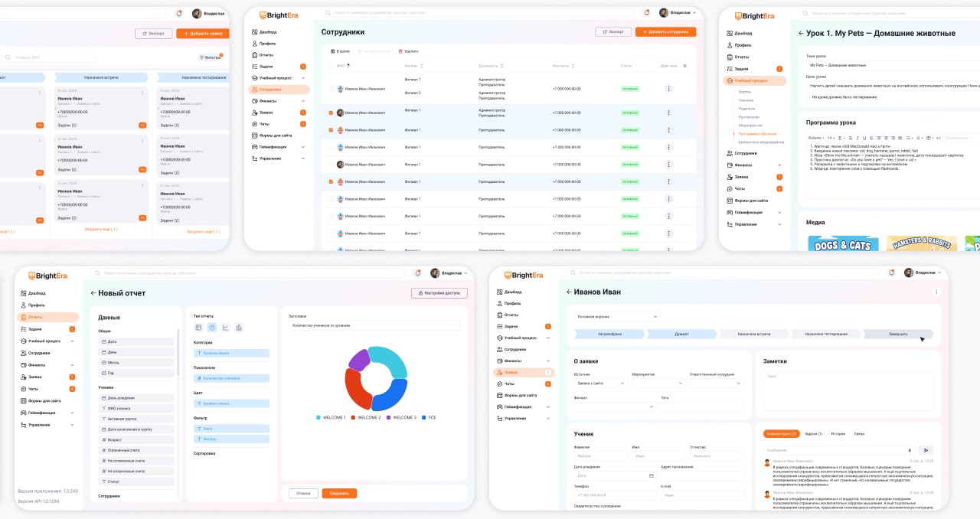This screenshot has width=980, height=519.
Task: Click Отмена button in Новый отчет window
Action: 303,493
